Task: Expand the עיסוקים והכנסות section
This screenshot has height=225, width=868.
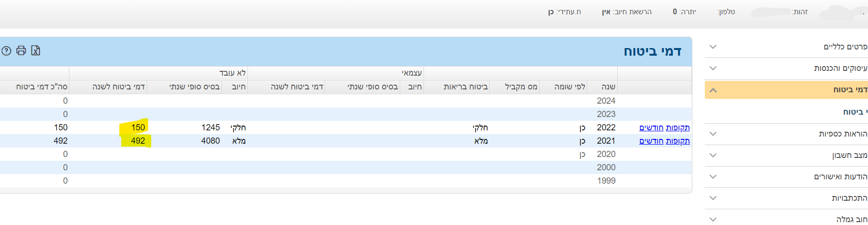Action: (713, 68)
